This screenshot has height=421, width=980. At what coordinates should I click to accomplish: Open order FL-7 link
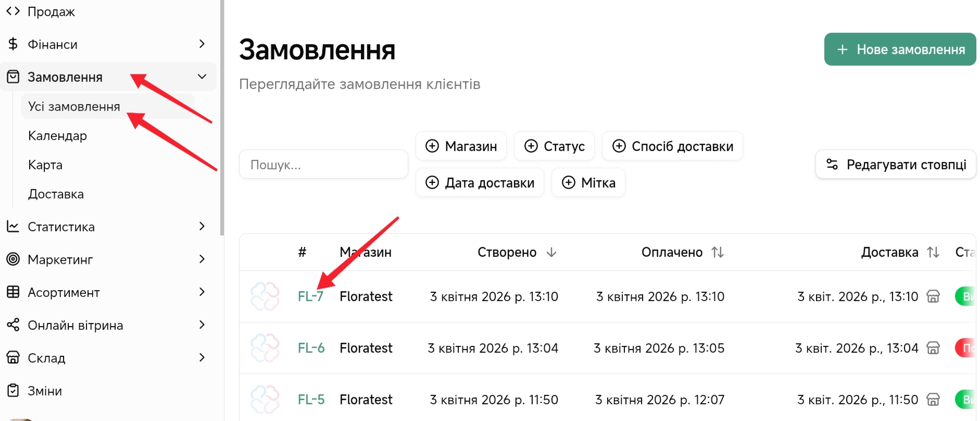click(310, 296)
